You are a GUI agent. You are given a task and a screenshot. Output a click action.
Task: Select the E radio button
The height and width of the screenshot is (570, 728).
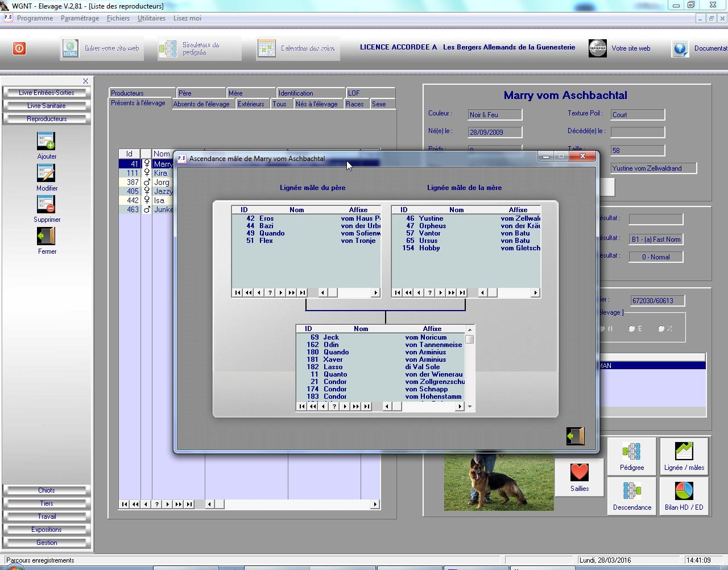(632, 329)
